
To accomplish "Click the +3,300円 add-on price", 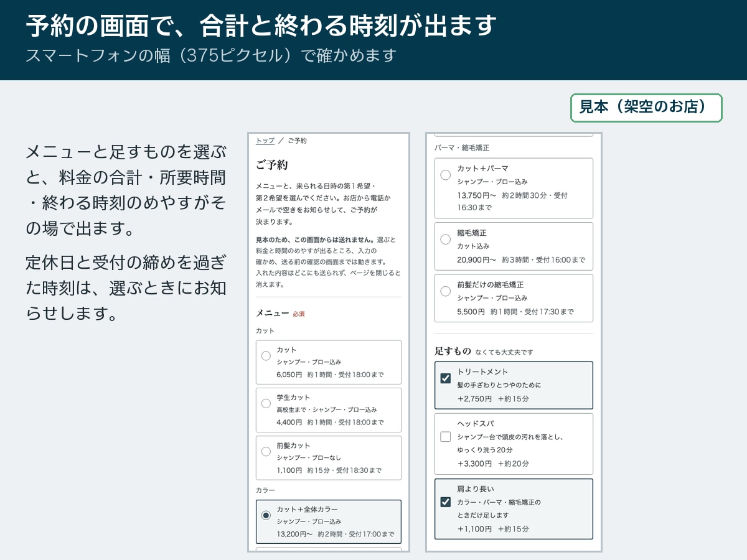I will [474, 464].
